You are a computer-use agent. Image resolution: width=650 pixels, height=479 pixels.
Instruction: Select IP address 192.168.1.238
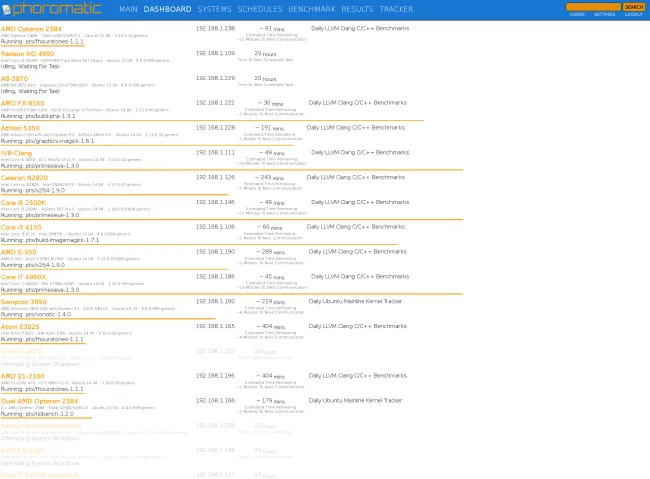point(215,28)
